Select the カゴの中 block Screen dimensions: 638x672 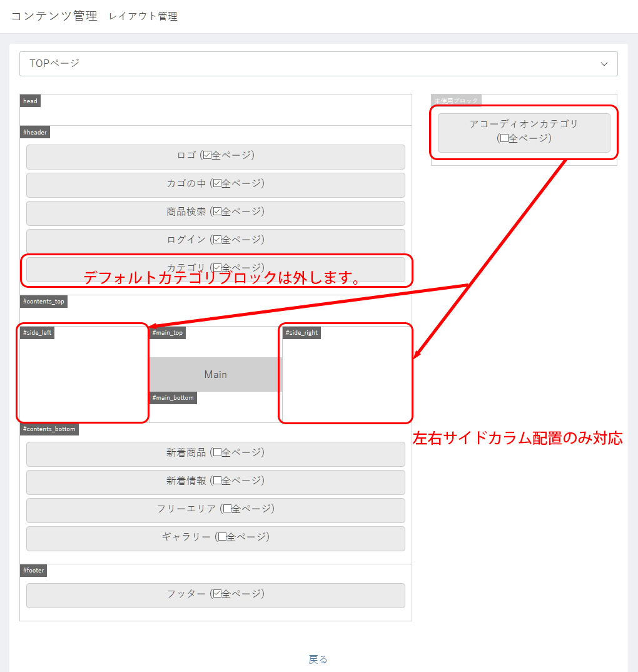pyautogui.click(x=216, y=185)
